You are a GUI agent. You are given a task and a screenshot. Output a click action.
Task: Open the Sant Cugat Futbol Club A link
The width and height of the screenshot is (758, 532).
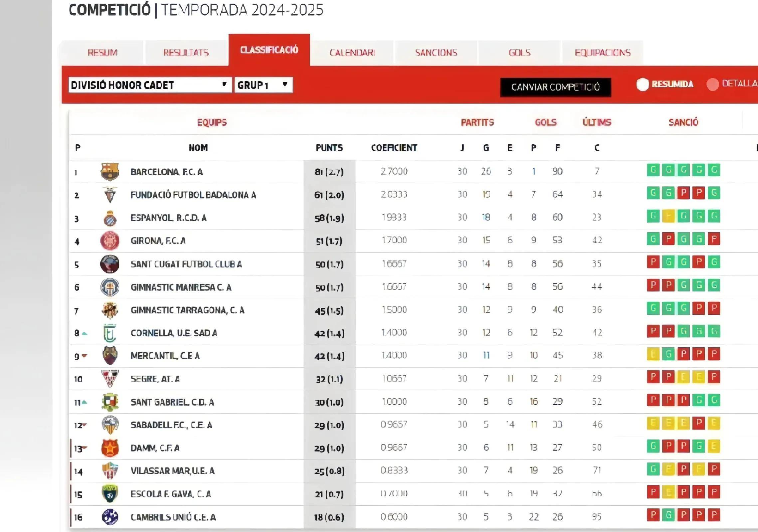pyautogui.click(x=186, y=264)
